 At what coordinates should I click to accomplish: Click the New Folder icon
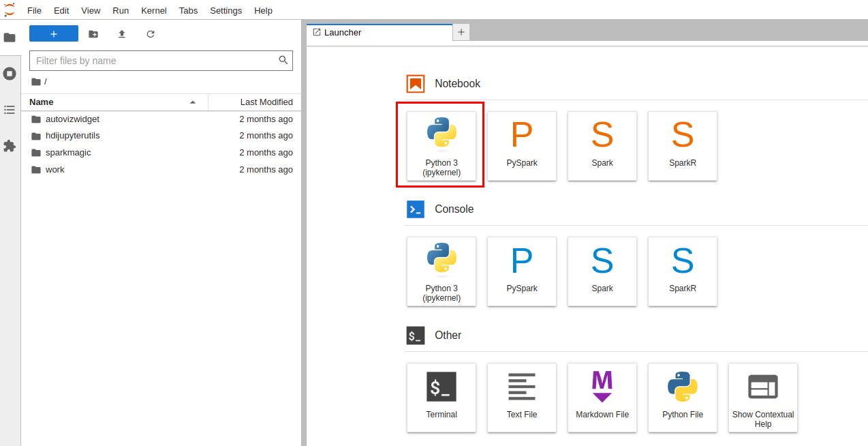pos(93,34)
